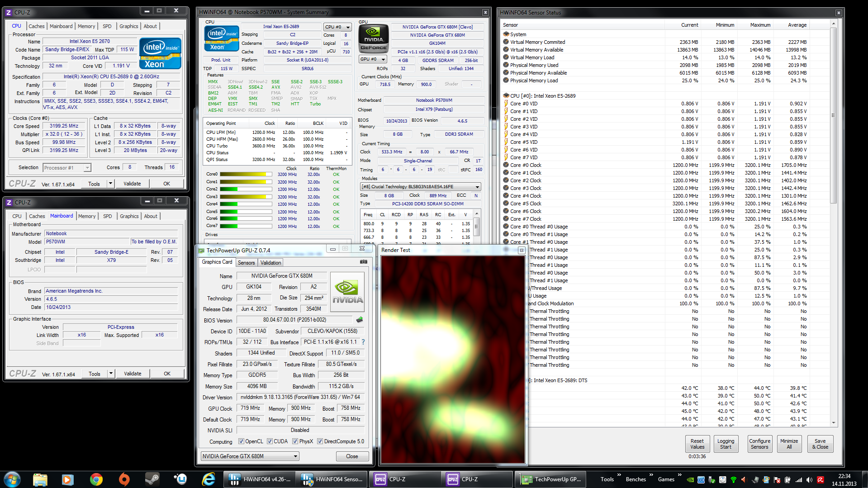This screenshot has width=868, height=488.
Task: Toggle the DirectCompute 5.0 checkbox
Action: (x=320, y=441)
